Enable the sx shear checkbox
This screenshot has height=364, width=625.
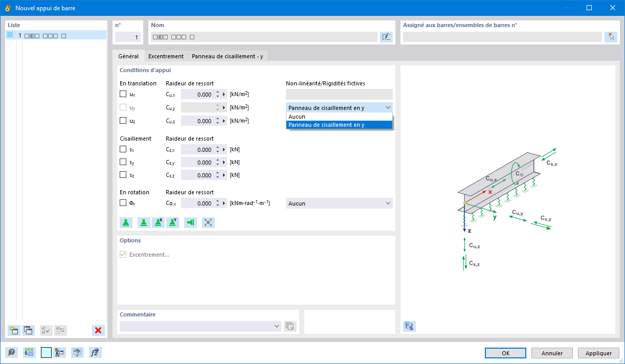[x=123, y=149]
